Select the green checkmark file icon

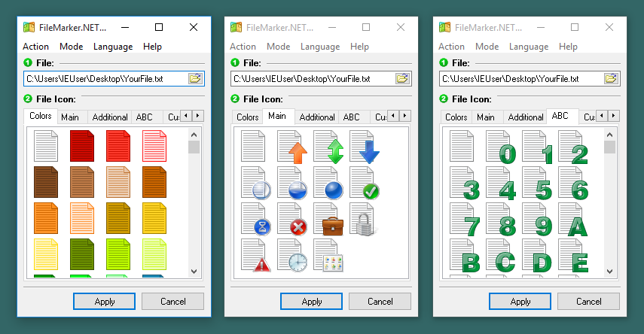(x=365, y=183)
